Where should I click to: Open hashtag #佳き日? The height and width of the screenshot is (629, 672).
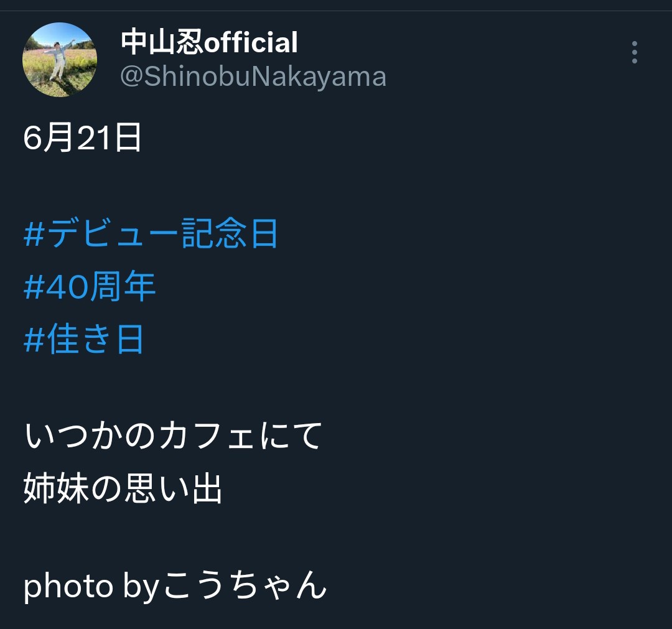click(x=83, y=339)
